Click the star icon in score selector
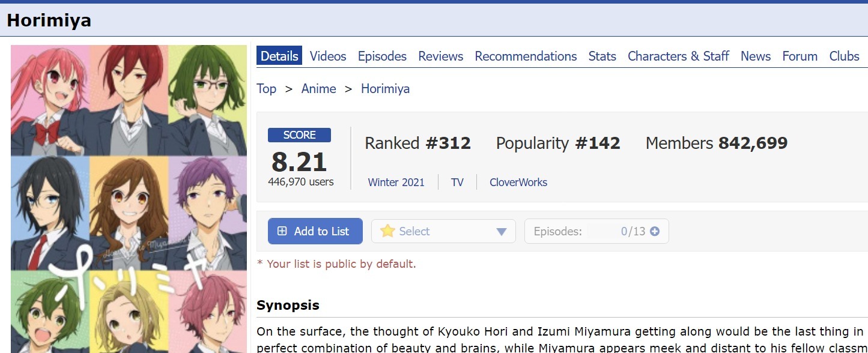This screenshot has width=868, height=353. click(x=387, y=231)
